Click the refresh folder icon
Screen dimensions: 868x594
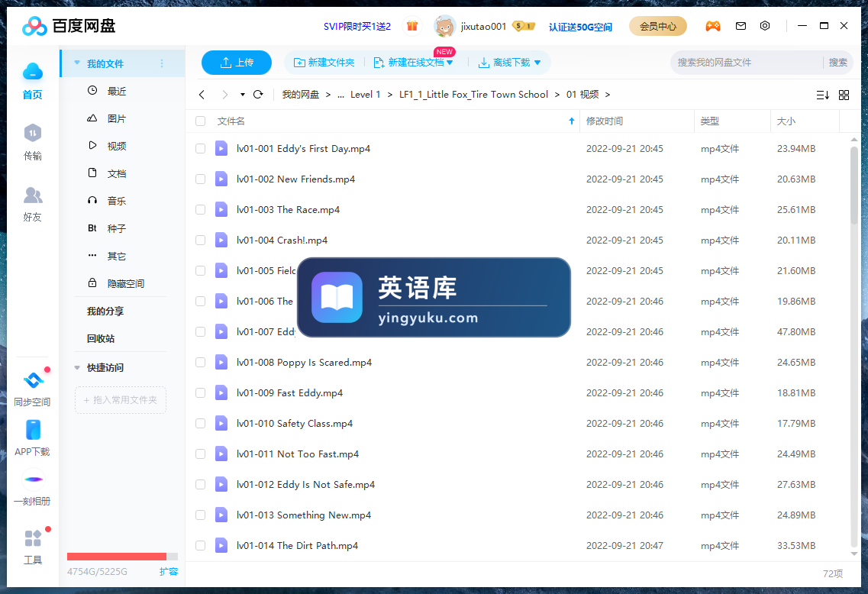coord(258,95)
